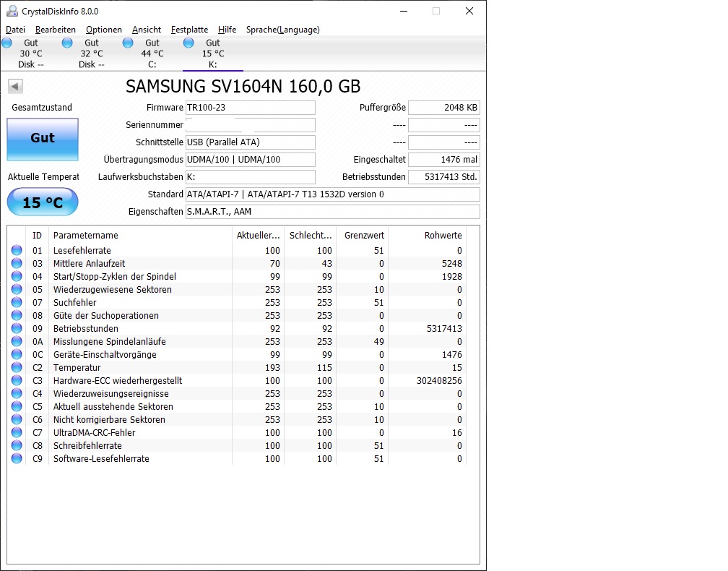Screen dimensions: 728x571
Task: Open the Ansicht menu
Action: [146, 30]
